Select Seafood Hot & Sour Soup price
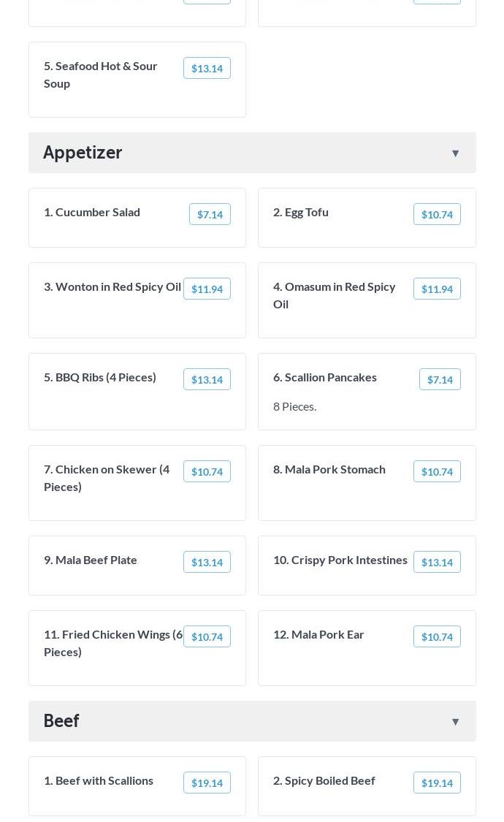 coord(207,68)
